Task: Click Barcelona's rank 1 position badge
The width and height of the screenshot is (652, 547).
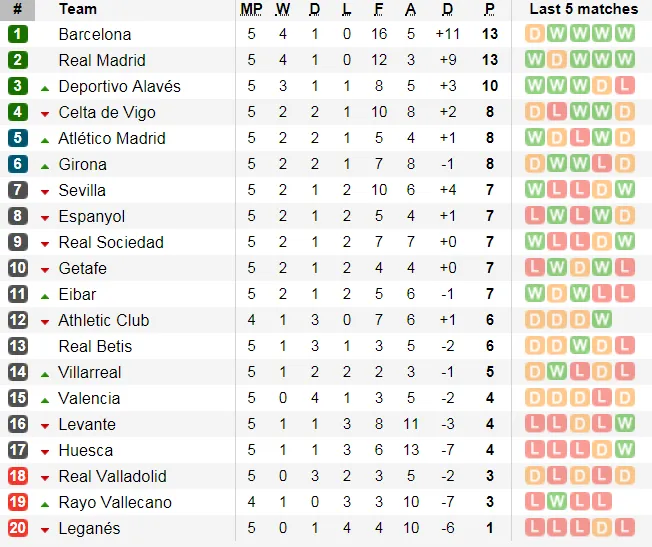Action: (18, 34)
